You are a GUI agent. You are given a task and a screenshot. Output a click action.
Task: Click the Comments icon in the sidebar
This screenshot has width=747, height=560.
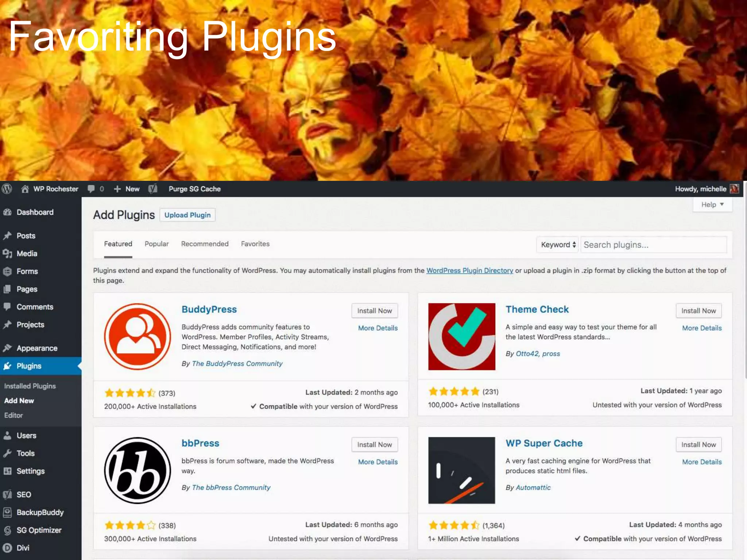click(x=7, y=307)
